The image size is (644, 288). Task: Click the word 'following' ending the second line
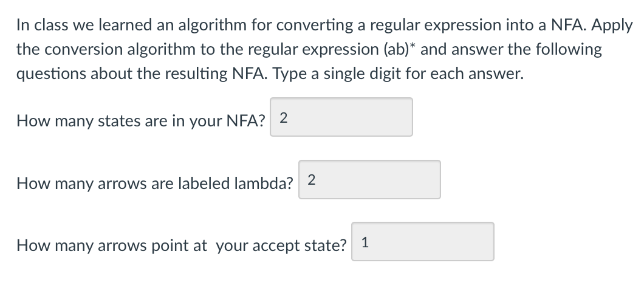569,50
